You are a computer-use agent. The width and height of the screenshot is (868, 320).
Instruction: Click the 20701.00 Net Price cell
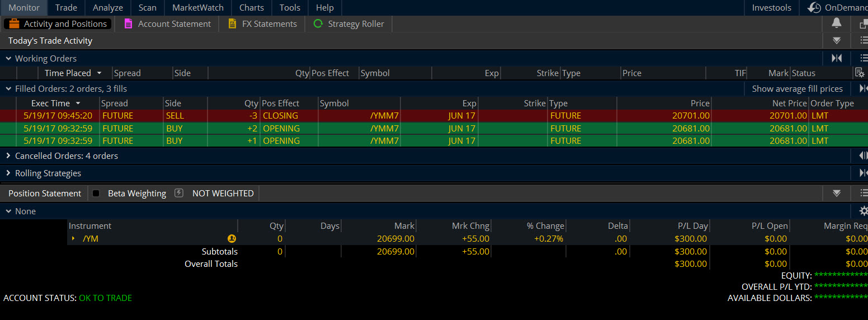(x=788, y=116)
